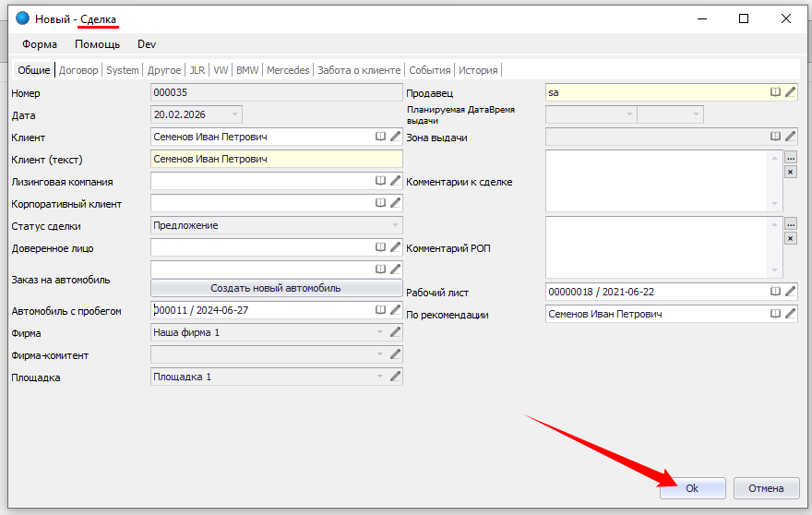This screenshot has width=812, height=515.
Task: Click pencil edit icon next to Рабочий лист
Action: tap(791, 292)
